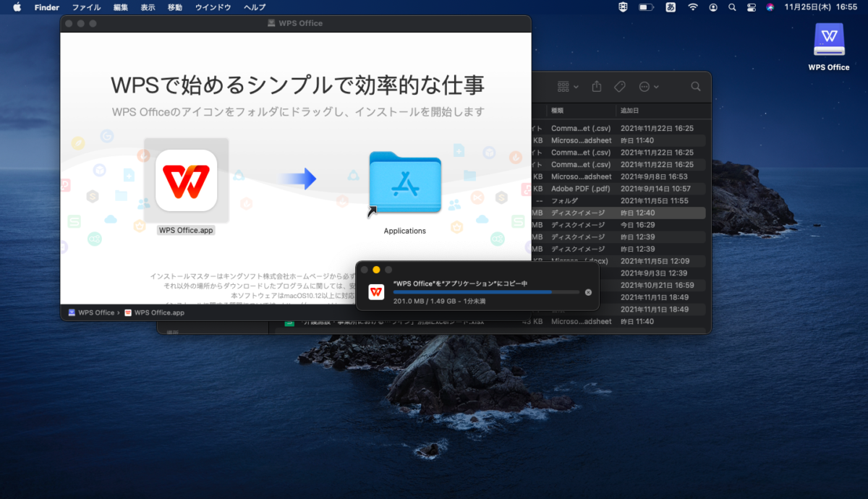Click the Search magnifier in Finder window toolbar
868x499 pixels.
pyautogui.click(x=696, y=86)
